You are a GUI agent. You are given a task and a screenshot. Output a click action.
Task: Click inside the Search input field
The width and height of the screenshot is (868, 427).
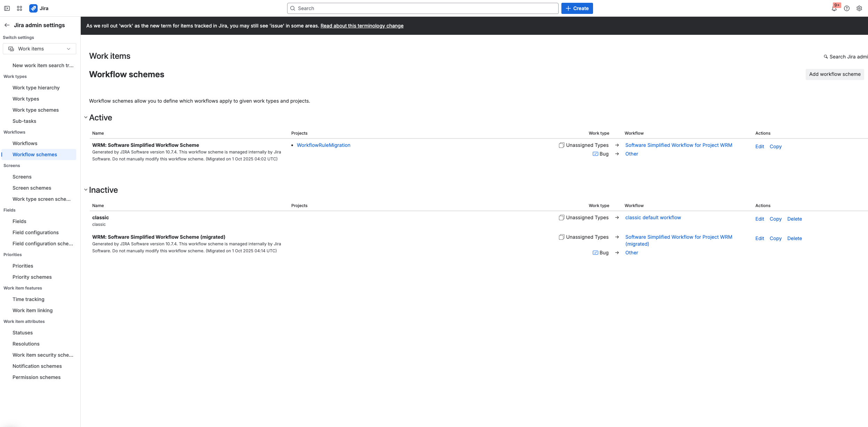423,8
